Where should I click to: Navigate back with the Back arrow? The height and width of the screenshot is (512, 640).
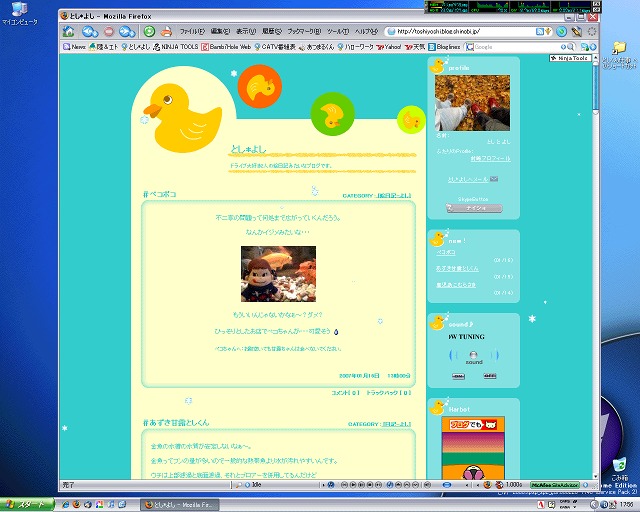coord(89,31)
